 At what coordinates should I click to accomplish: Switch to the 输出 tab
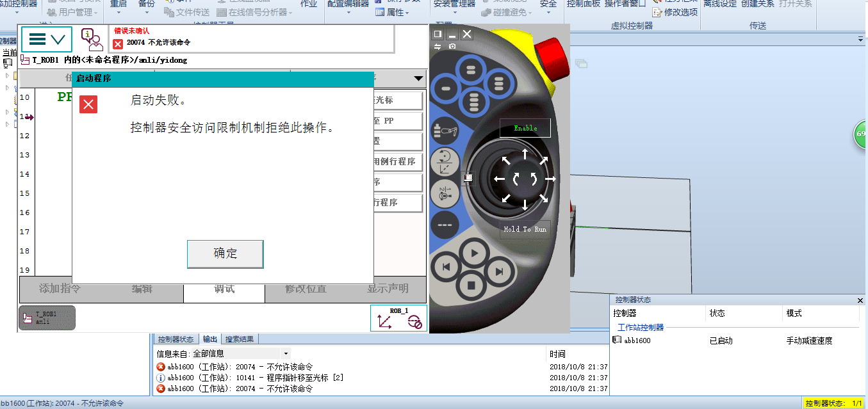click(209, 339)
